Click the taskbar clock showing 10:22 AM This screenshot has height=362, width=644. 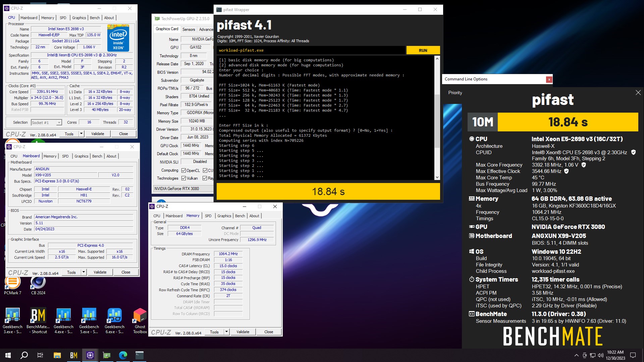click(x=615, y=355)
